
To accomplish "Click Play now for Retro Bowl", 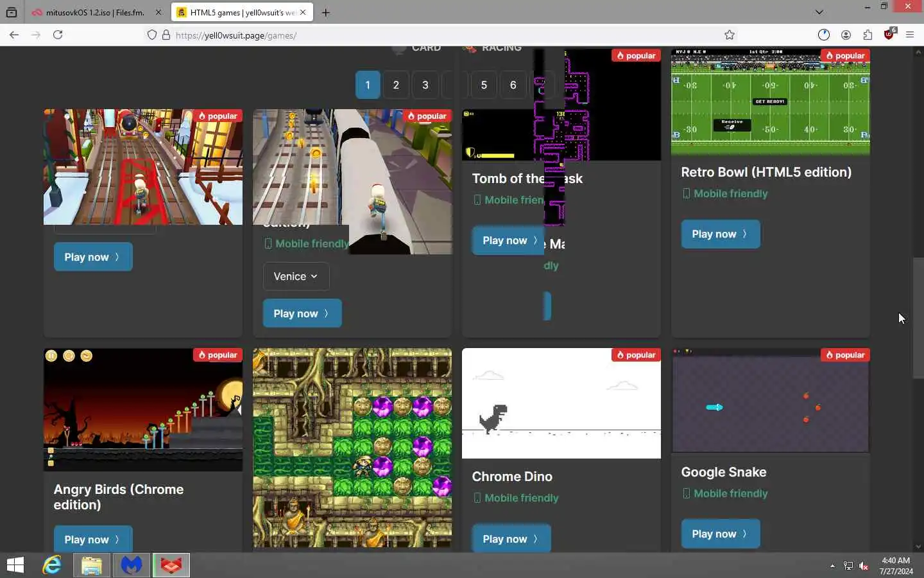I will [721, 234].
